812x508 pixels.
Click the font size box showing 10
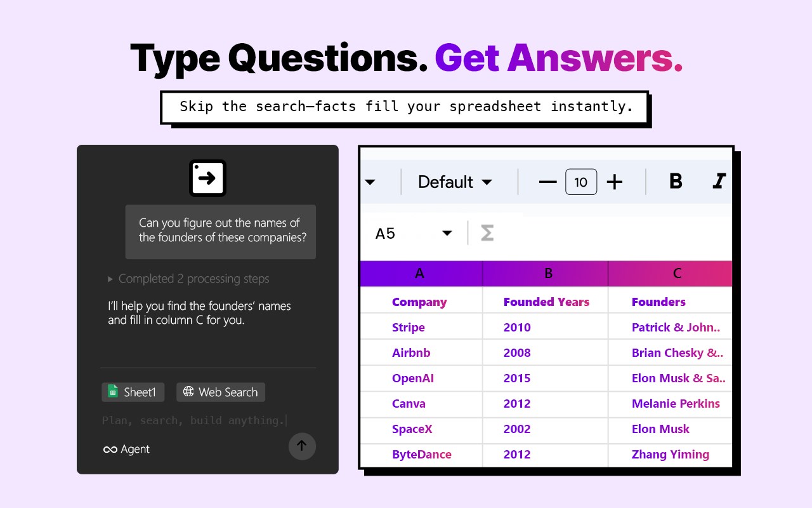[x=581, y=182]
